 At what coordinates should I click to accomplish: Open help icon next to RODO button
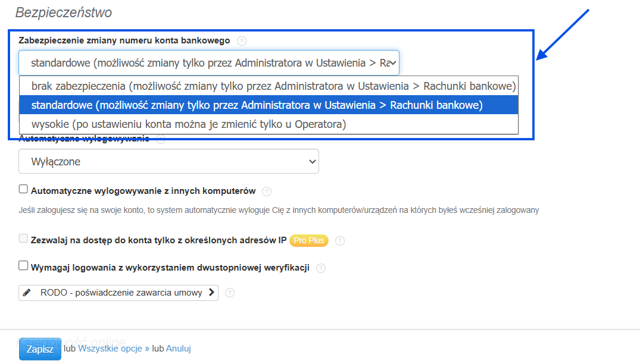pos(230,293)
